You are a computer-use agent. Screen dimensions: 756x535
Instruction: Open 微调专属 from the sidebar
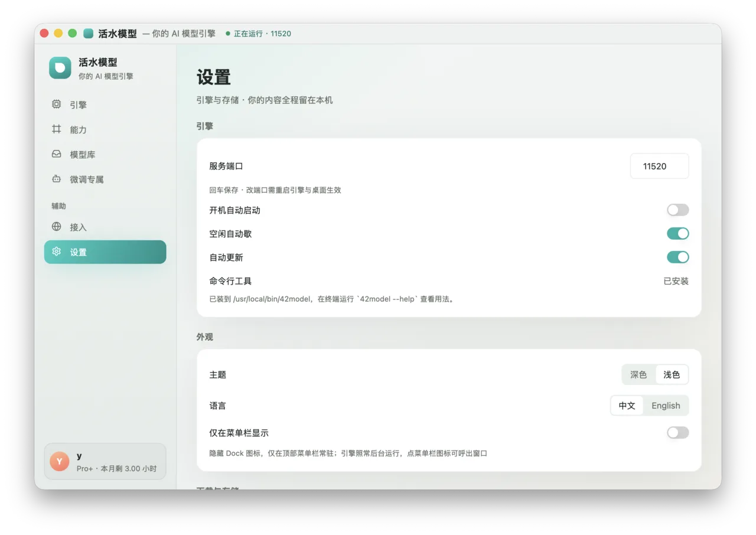pyautogui.click(x=105, y=179)
